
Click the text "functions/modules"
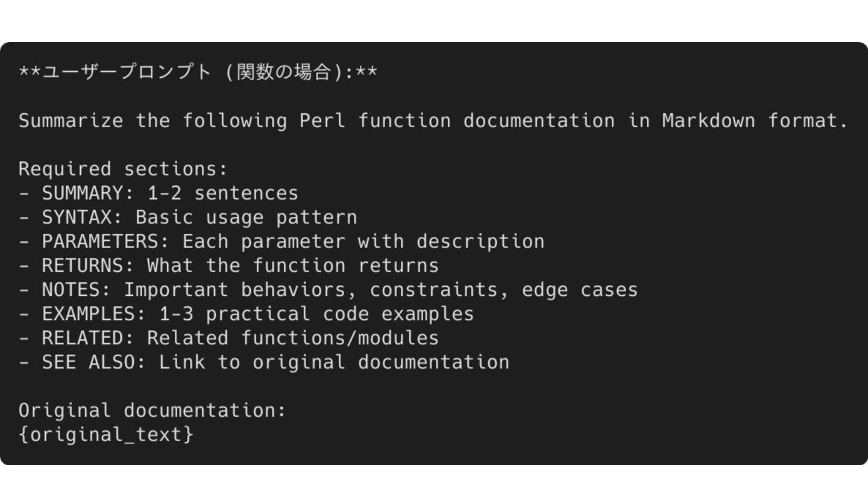pos(340,338)
